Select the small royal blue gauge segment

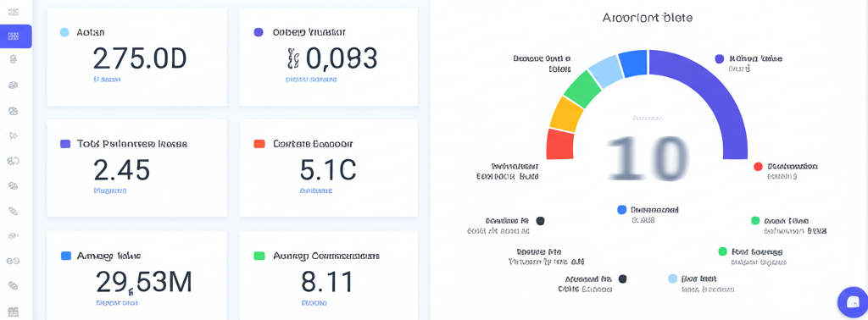pos(633,63)
